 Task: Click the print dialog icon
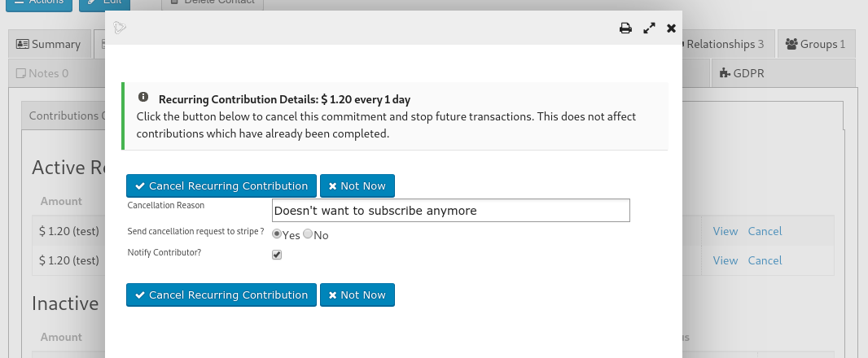click(x=625, y=28)
